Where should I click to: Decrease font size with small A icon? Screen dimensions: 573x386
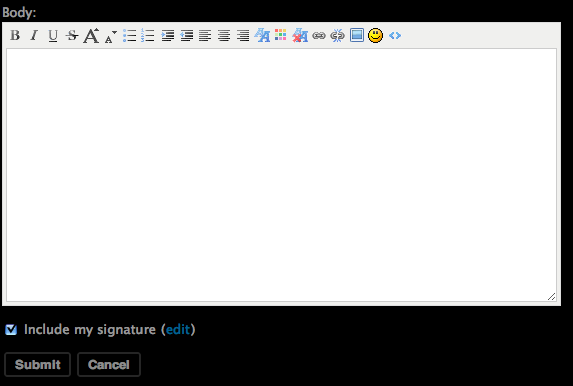click(x=110, y=37)
